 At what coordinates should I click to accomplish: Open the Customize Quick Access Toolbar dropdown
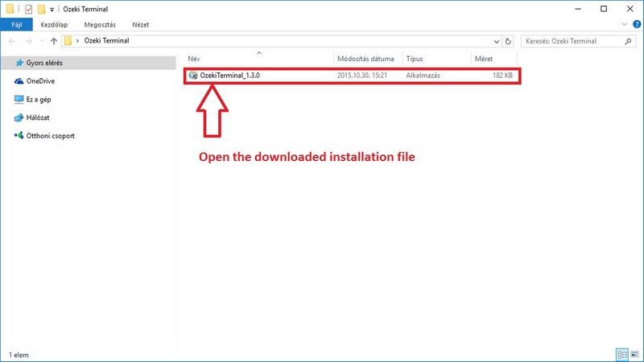(x=52, y=10)
